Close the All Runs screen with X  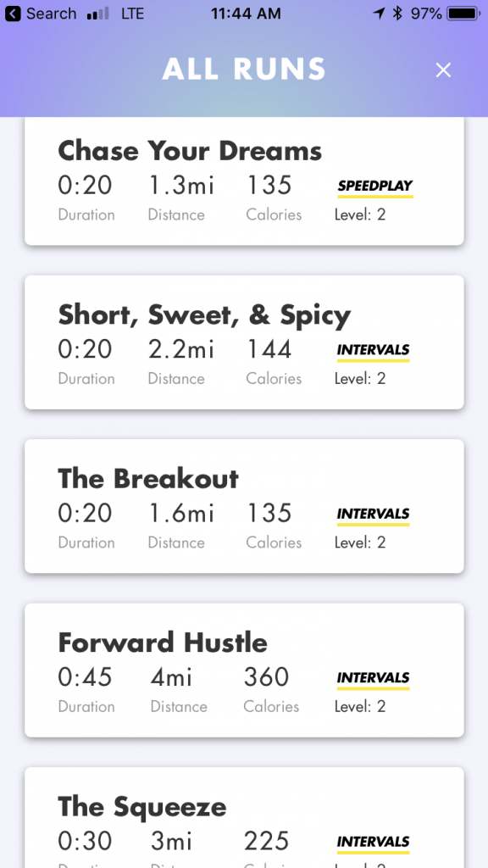[443, 70]
